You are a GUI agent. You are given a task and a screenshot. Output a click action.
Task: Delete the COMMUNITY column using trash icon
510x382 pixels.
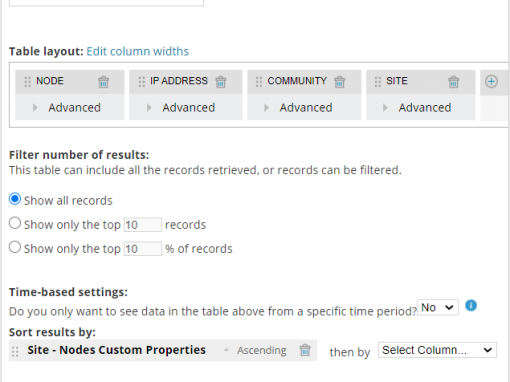click(339, 82)
